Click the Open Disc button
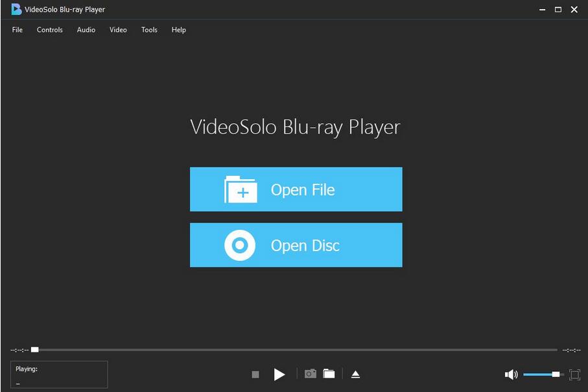Screen dimensions: 588x392 (296, 245)
